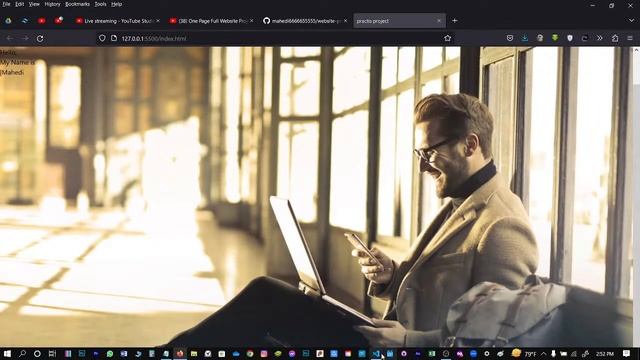The width and height of the screenshot is (640, 360).
Task: Open the Tools menu
Action: 100,4
